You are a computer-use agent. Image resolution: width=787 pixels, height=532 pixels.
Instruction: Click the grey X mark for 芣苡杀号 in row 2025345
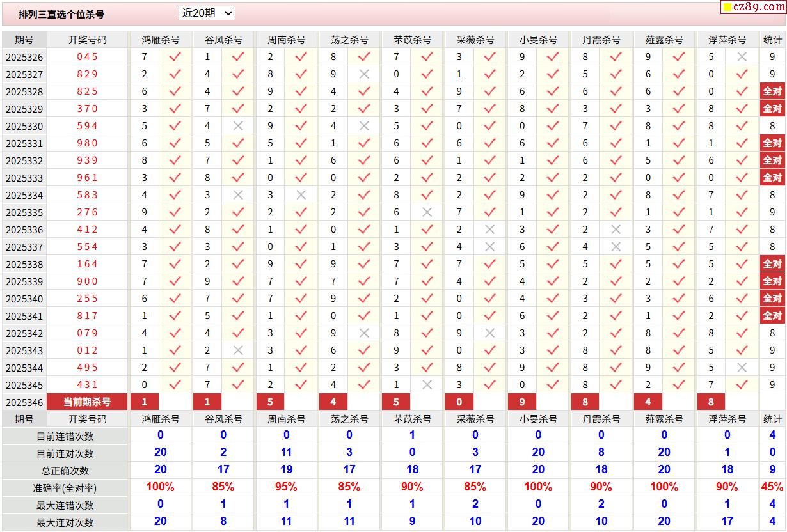(x=427, y=385)
